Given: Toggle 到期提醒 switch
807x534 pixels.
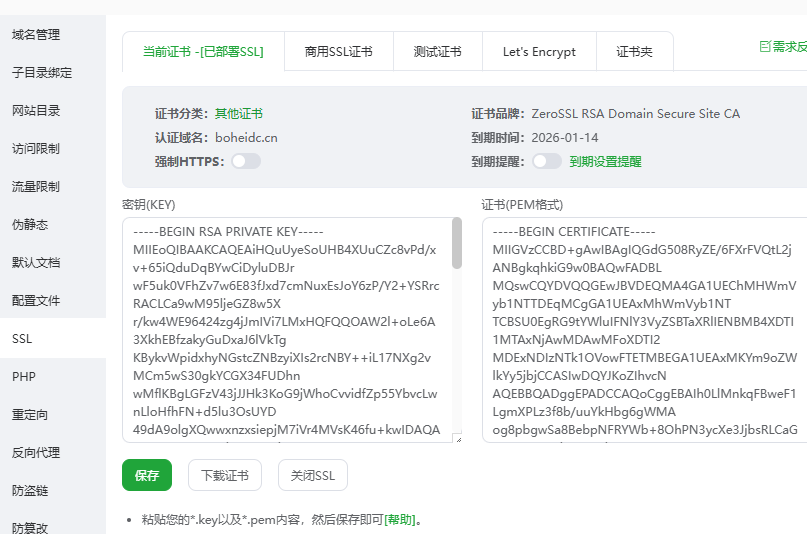Looking at the screenshot, I should pyautogui.click(x=547, y=162).
